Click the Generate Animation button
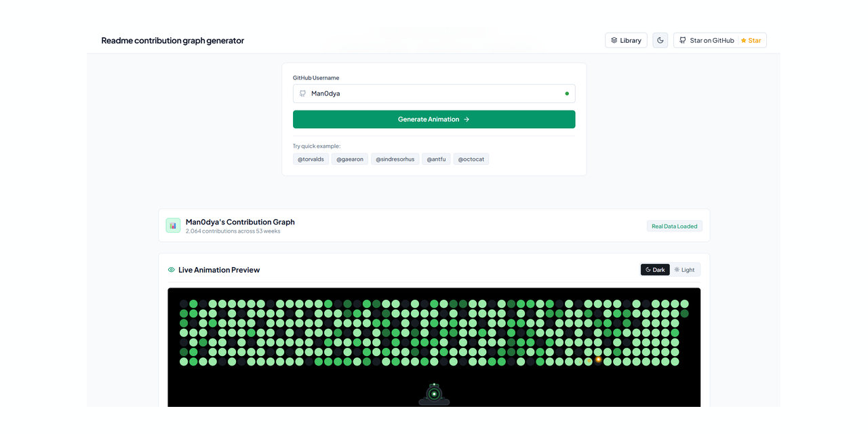The image size is (868, 434). [x=434, y=119]
